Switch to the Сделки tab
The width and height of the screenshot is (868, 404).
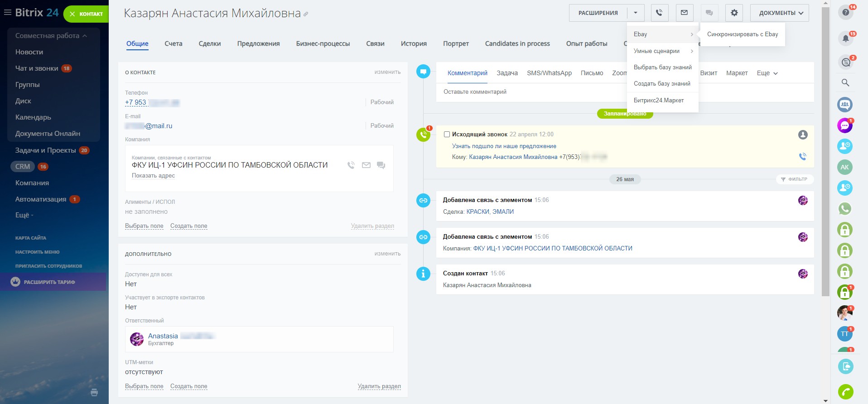[x=209, y=43]
